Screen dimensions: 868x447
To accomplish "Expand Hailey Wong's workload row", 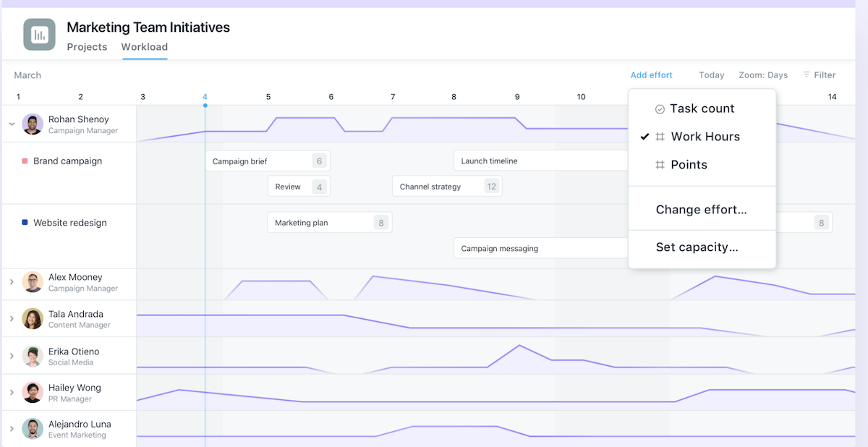I will tap(12, 392).
